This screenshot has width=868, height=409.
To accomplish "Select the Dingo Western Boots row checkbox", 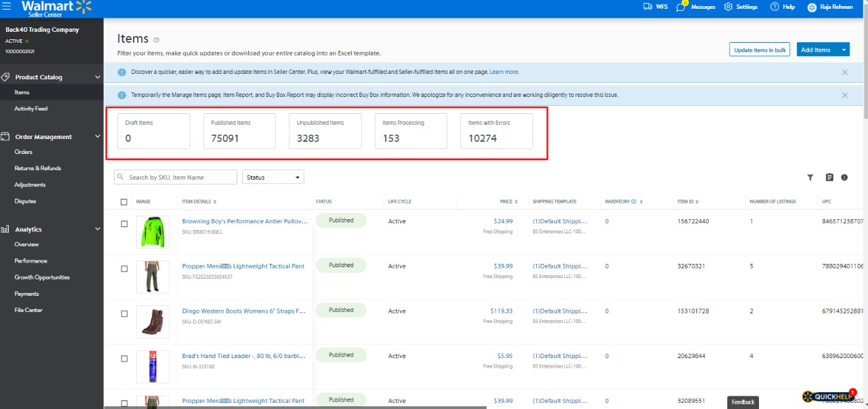I will 124,313.
